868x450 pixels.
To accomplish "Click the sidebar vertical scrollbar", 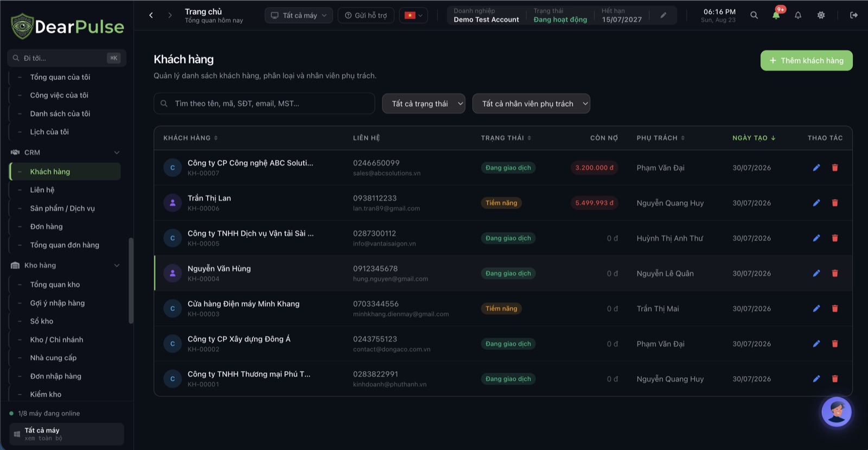I will [131, 281].
